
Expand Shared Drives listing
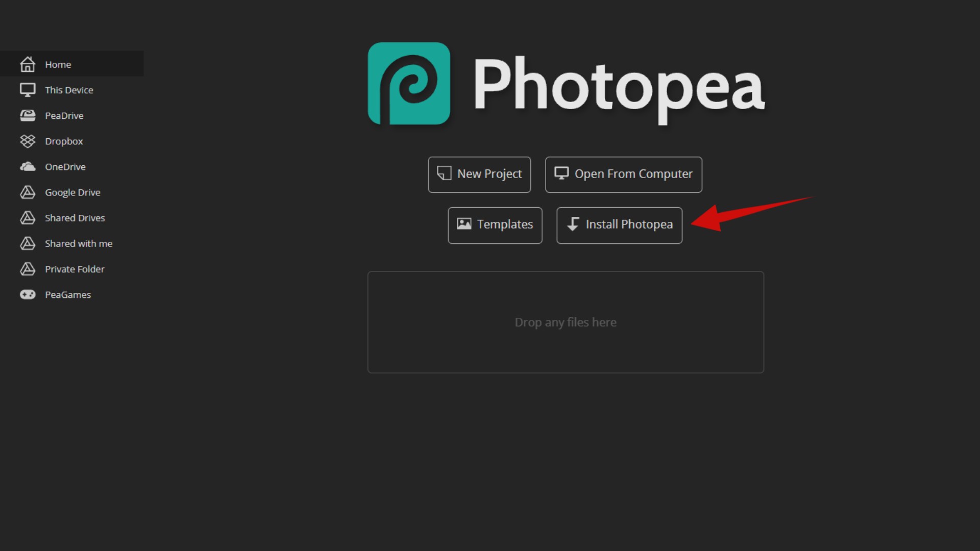point(75,217)
